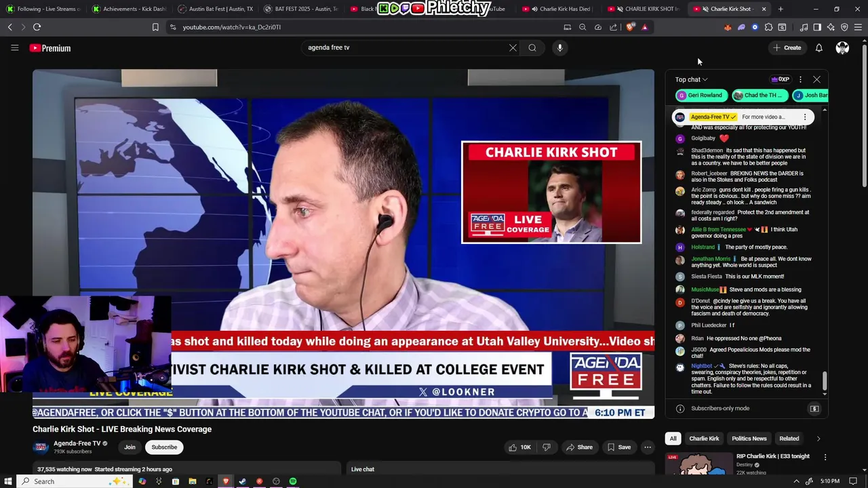The image size is (868, 488).
Task: Open RIP Charlie Kirk video thumbnail
Action: point(699,463)
